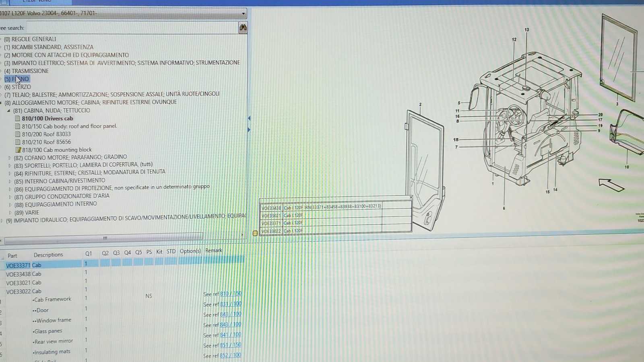Select (8) ALLOGGIAMENTO MOTORE; CABINA item
Viewport: 644px width, 362px height.
[x=91, y=102]
